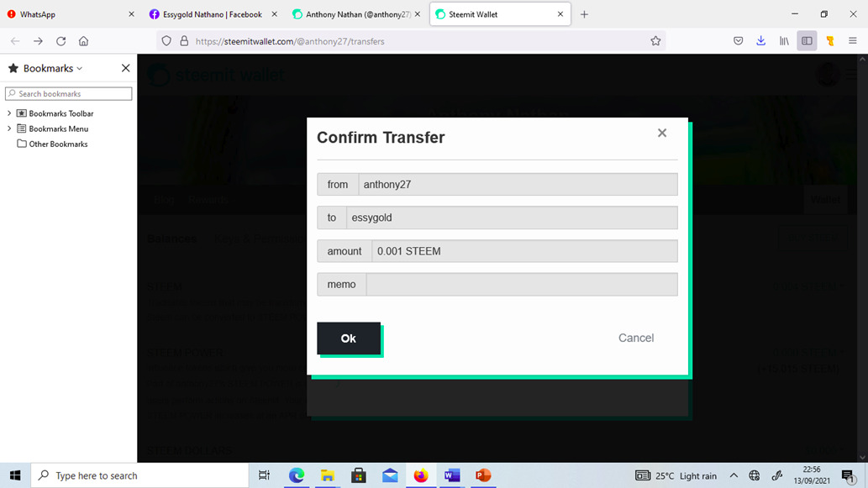Select Bookmarks Menu tree item
This screenshot has width=868, height=488.
(x=58, y=129)
